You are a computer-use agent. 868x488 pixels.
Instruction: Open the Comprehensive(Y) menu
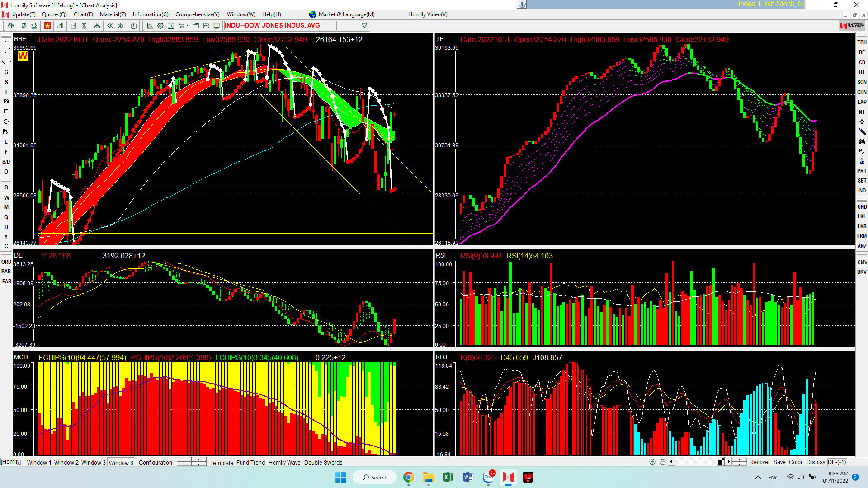(197, 14)
